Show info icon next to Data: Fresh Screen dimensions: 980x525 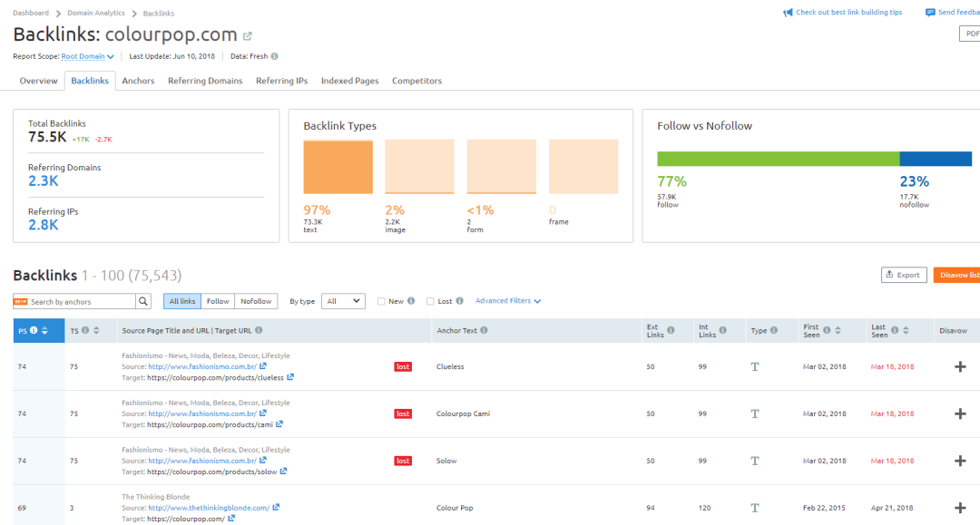click(x=274, y=56)
